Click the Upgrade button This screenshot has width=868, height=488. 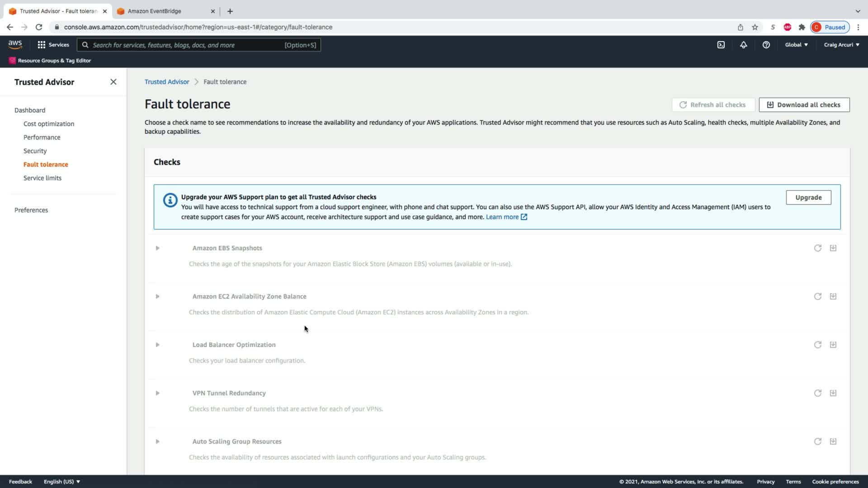click(x=808, y=197)
